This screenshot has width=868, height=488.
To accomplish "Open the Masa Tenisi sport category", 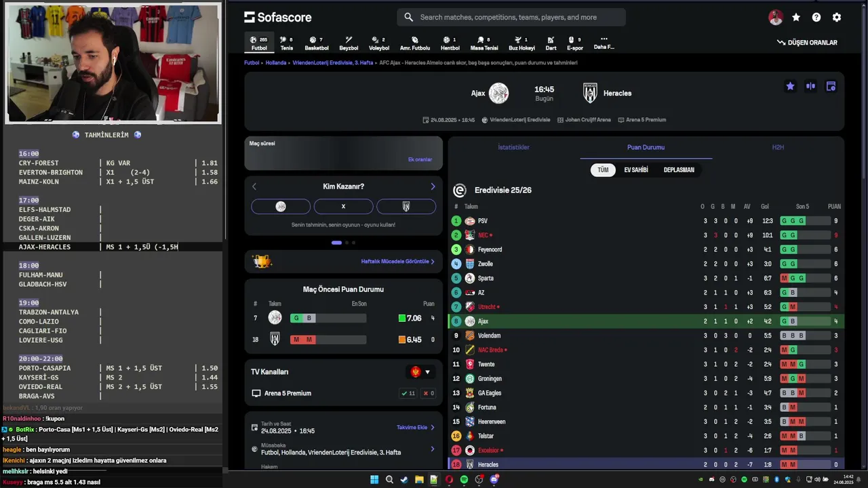I will tap(484, 43).
